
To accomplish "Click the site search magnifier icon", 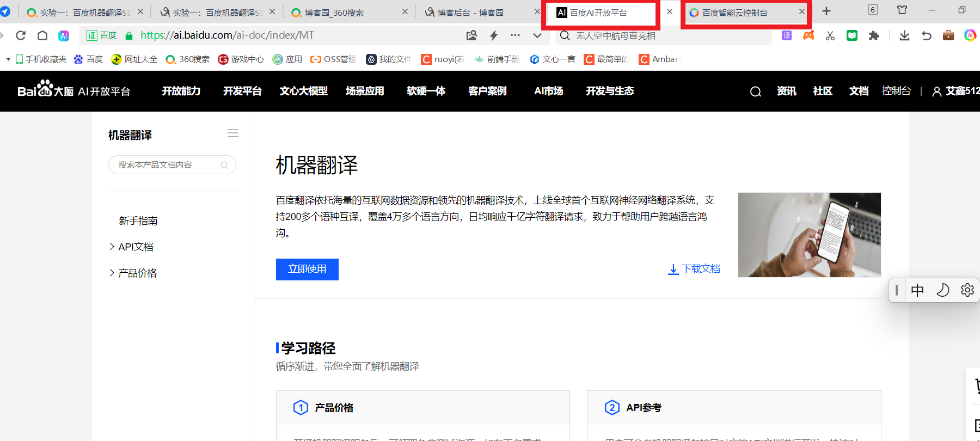I will [x=756, y=91].
